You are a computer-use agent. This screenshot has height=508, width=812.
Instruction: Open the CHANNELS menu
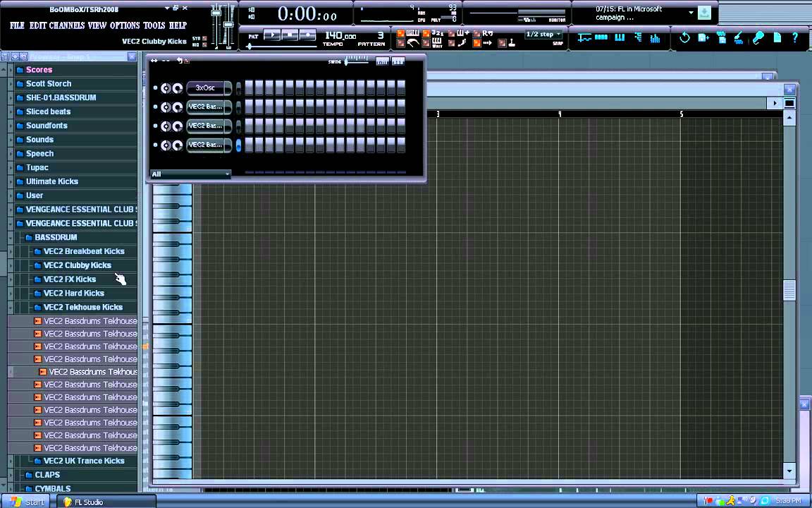pos(67,25)
